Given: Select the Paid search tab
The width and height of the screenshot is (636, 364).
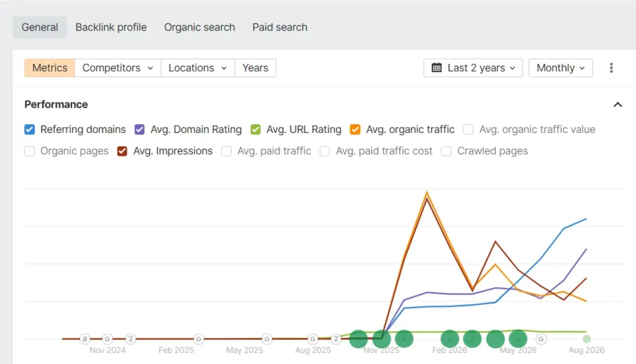Looking at the screenshot, I should click(280, 27).
